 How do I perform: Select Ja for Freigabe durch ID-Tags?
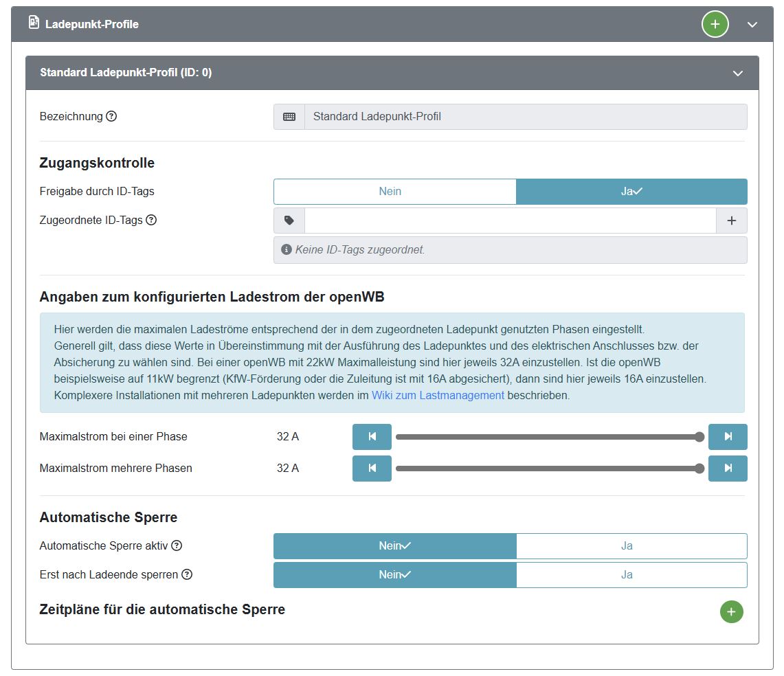(631, 192)
